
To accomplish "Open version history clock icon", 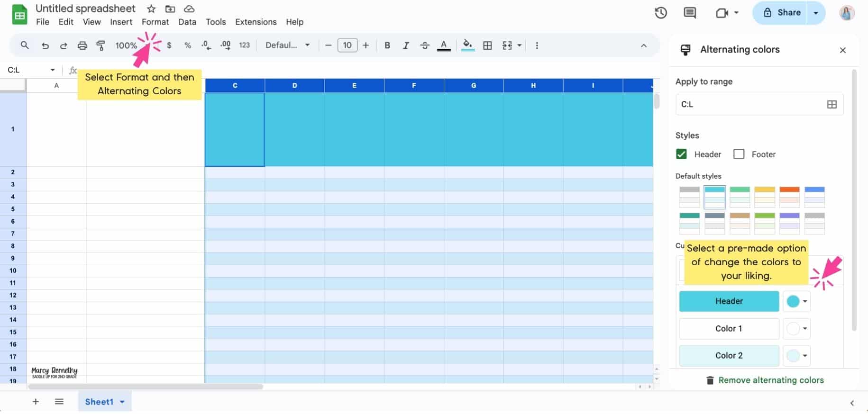I will 661,13.
